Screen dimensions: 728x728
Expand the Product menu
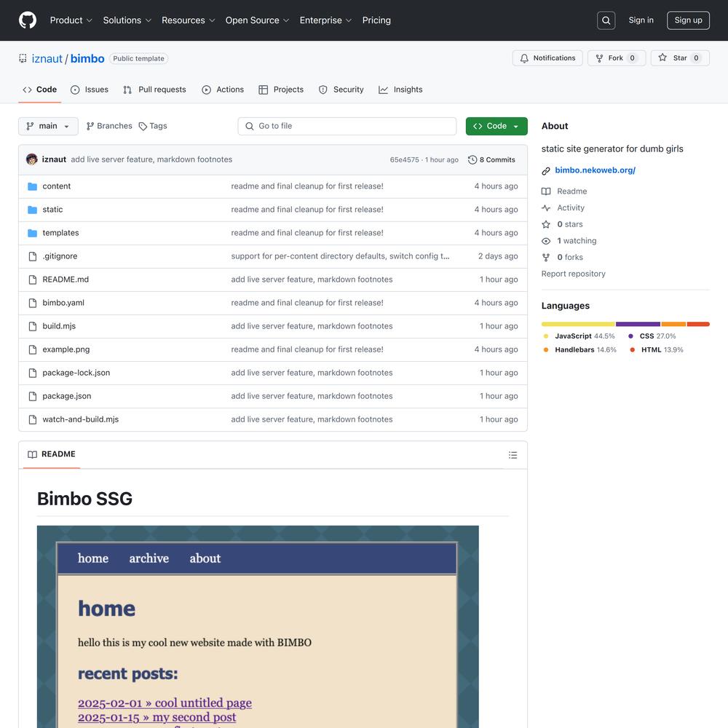(x=71, y=20)
